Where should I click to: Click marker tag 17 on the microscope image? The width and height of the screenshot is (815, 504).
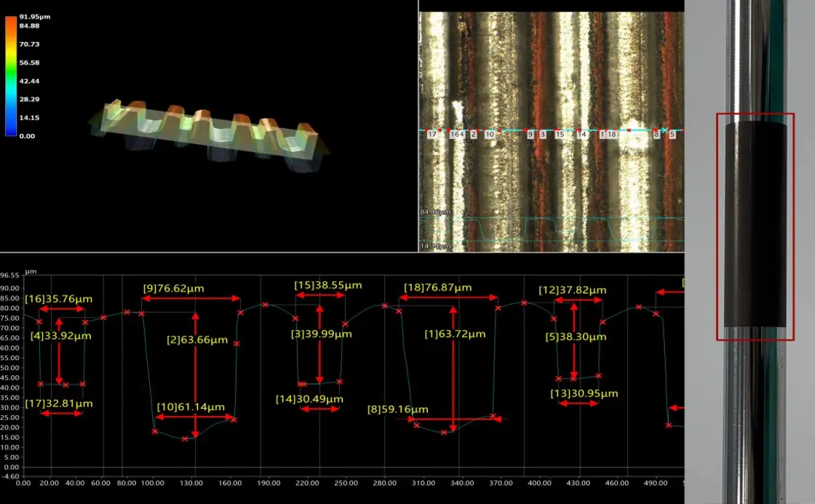[x=432, y=135]
